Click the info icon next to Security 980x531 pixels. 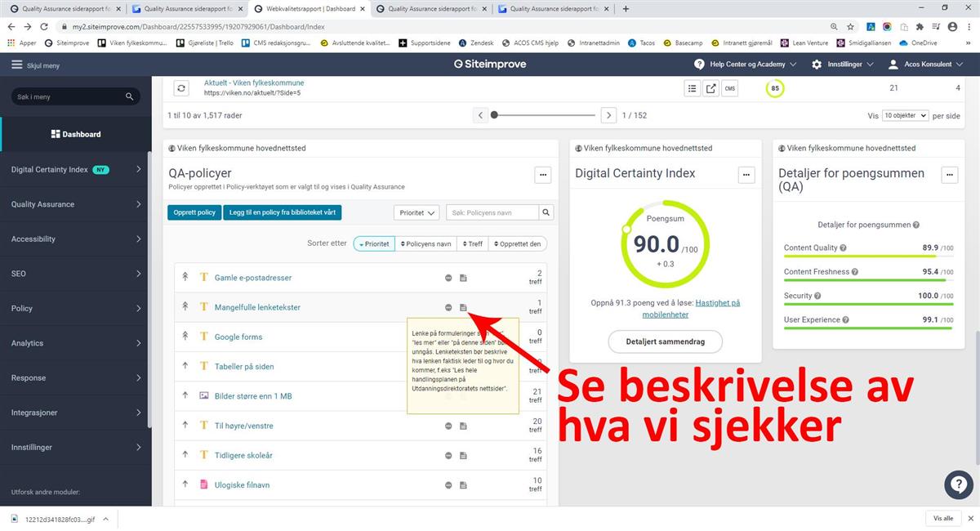pos(817,296)
